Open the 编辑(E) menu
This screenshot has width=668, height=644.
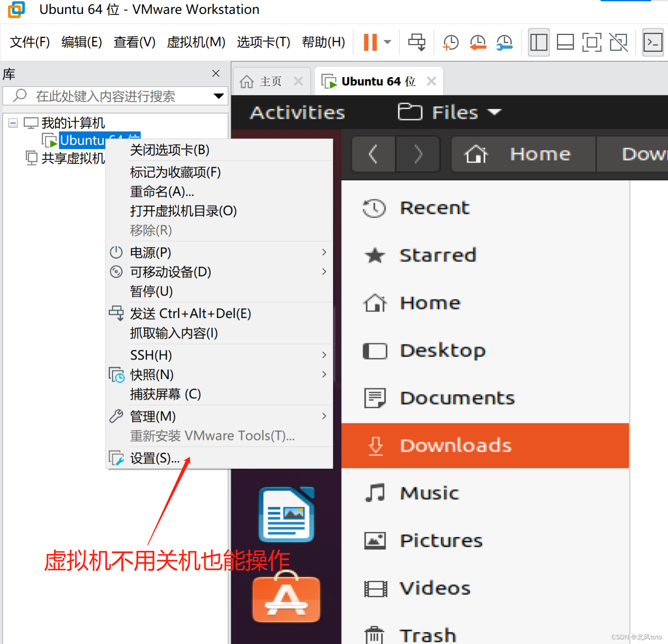(82, 42)
